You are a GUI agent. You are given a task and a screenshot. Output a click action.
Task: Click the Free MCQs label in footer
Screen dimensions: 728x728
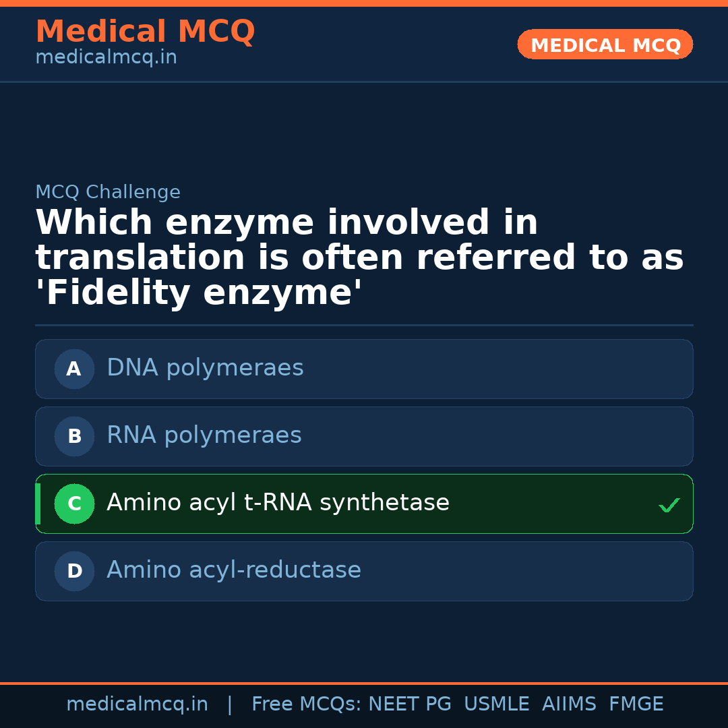pyautogui.click(x=307, y=704)
